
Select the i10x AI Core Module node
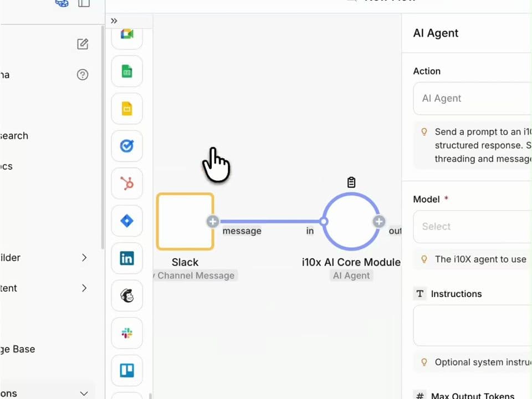[351, 222]
